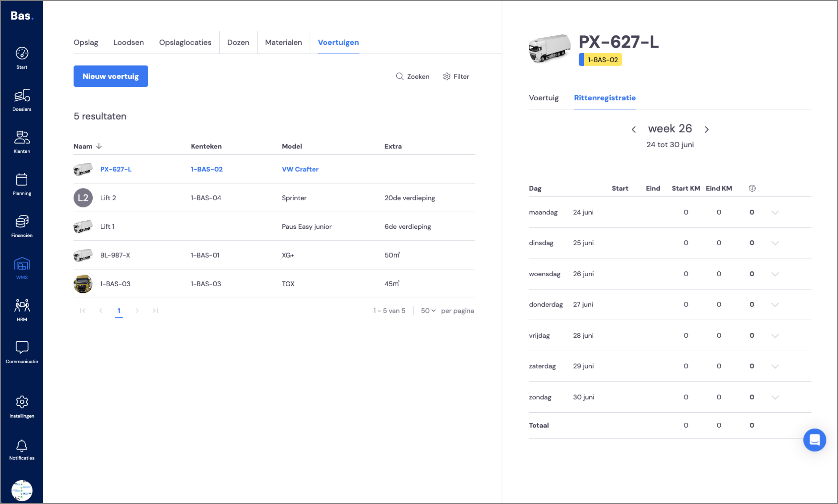Open Instellingen gear in sidebar
838x504 pixels.
click(22, 407)
